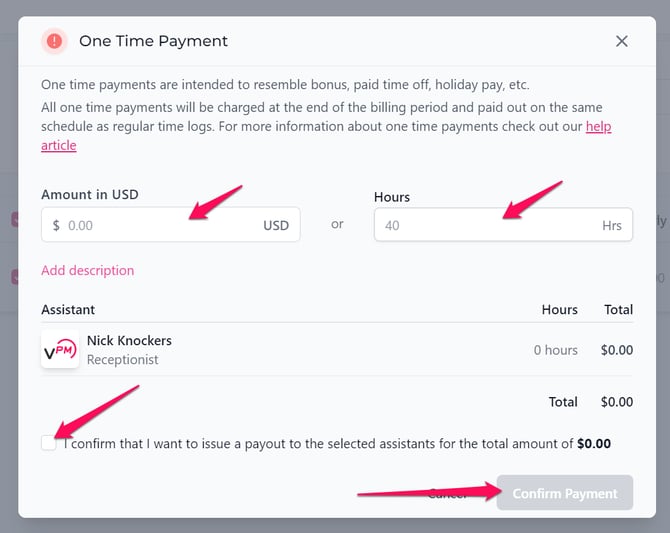Click the red alert icon in header

(x=54, y=41)
